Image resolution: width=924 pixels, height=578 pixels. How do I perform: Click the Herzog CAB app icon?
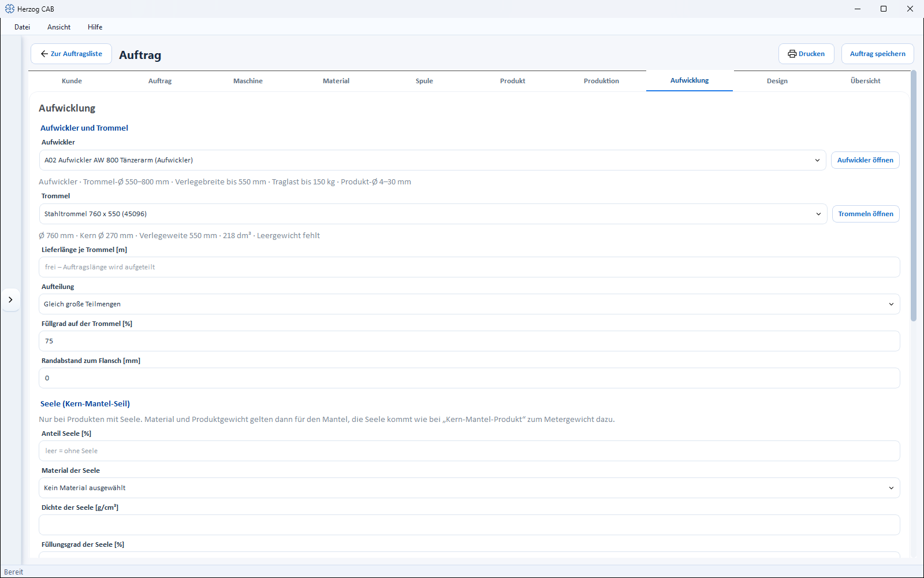click(x=10, y=9)
